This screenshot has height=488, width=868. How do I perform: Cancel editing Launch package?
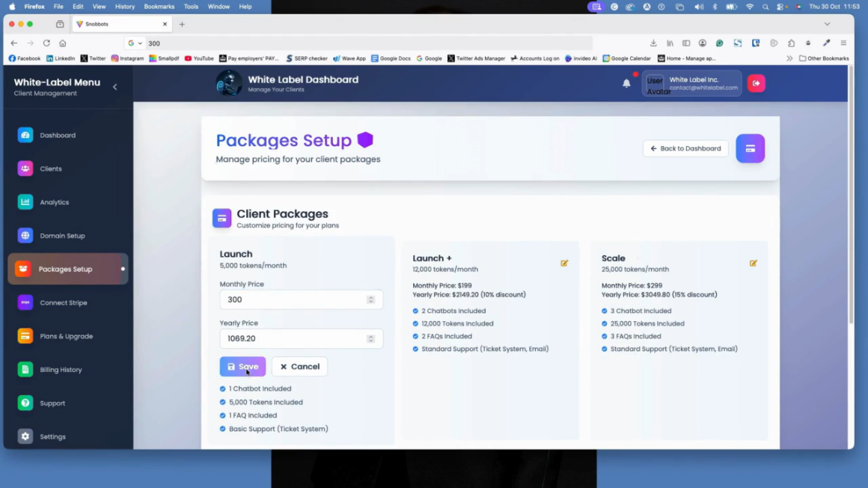point(299,367)
